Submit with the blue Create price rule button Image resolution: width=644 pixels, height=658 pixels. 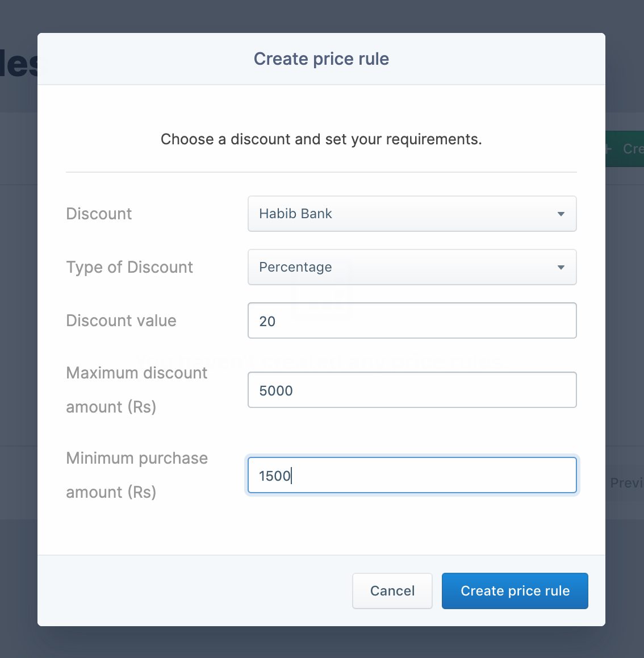coord(515,591)
